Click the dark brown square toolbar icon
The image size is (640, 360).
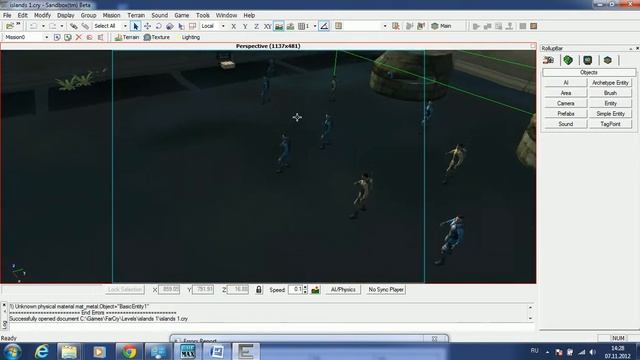point(533,26)
